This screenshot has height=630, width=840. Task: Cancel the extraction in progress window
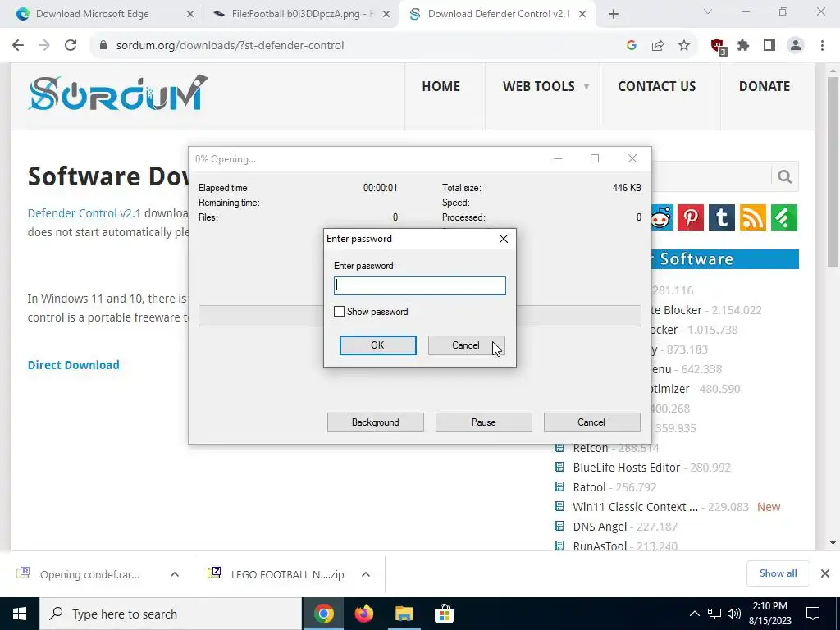591,422
